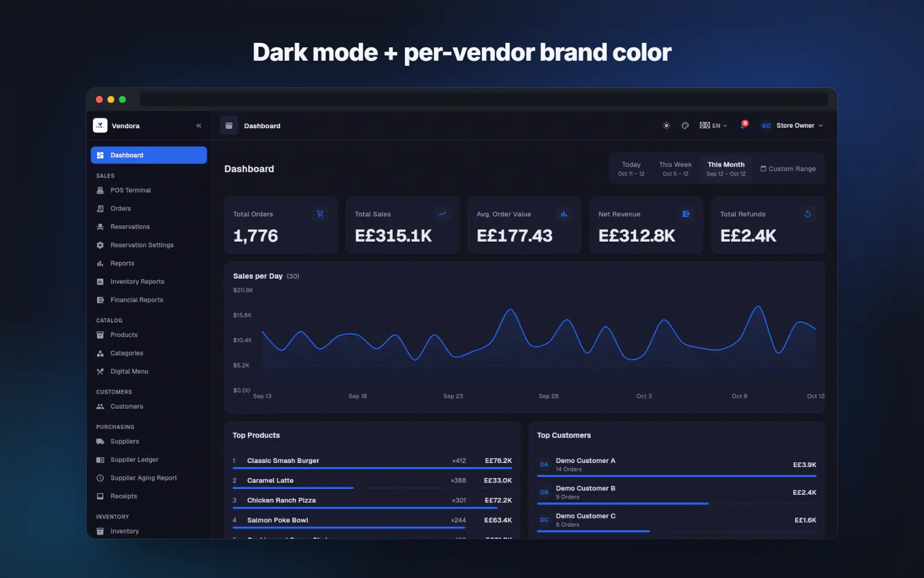Image resolution: width=924 pixels, height=578 pixels.
Task: Click the store icon beside Dashboard header
Action: (229, 125)
